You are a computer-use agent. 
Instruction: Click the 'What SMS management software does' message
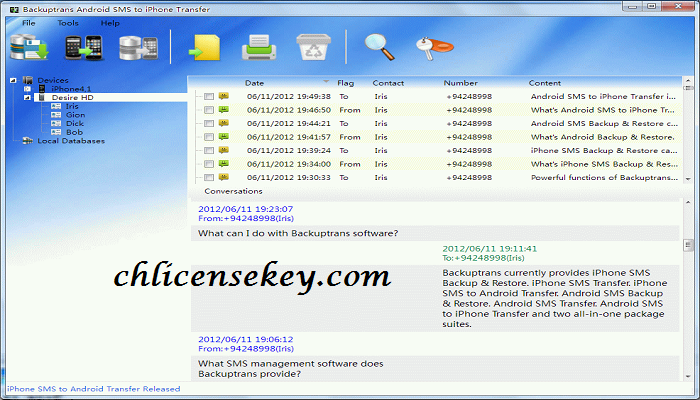click(x=291, y=363)
